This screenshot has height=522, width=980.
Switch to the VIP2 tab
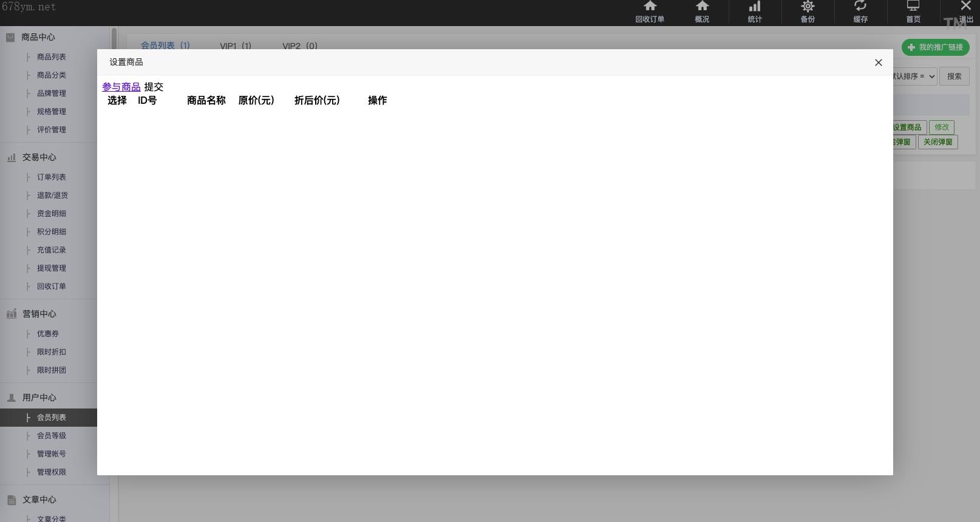(x=300, y=46)
